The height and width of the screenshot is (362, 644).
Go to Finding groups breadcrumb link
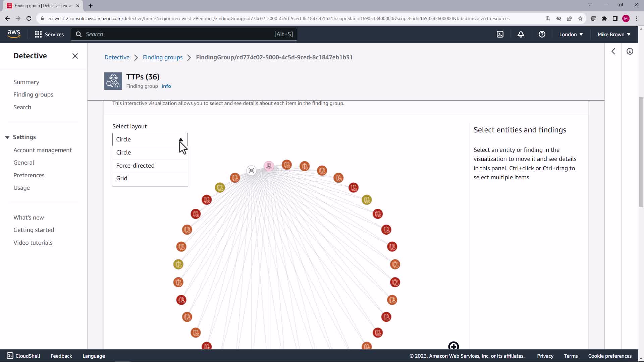point(163,57)
